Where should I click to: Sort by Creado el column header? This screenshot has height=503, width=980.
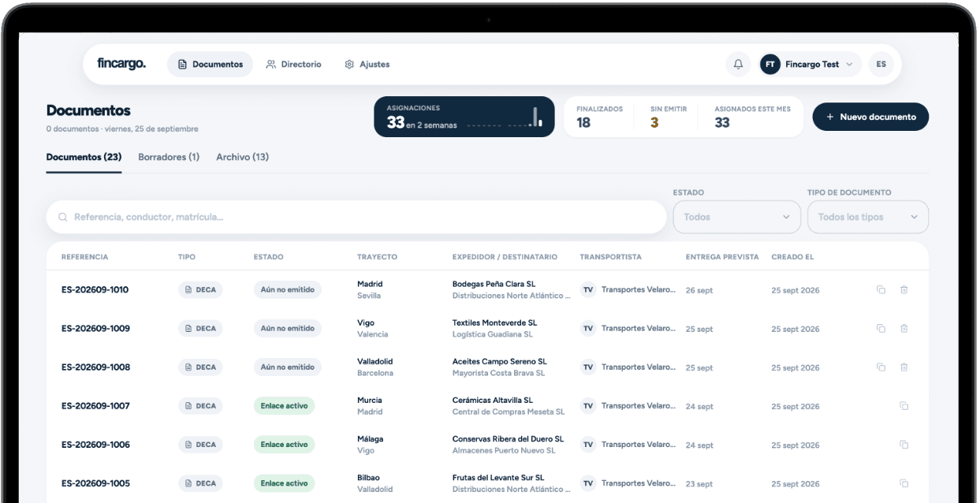tap(792, 257)
